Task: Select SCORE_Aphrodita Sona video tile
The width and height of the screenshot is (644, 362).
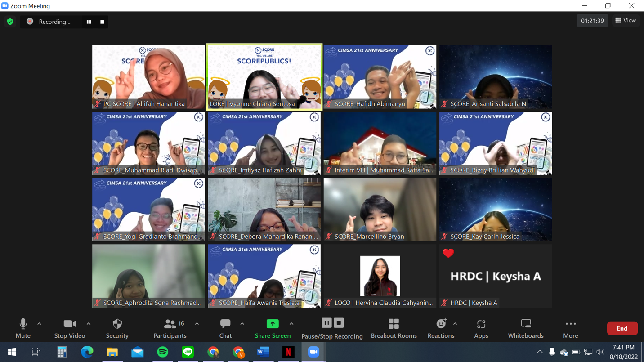Action: coord(148,276)
